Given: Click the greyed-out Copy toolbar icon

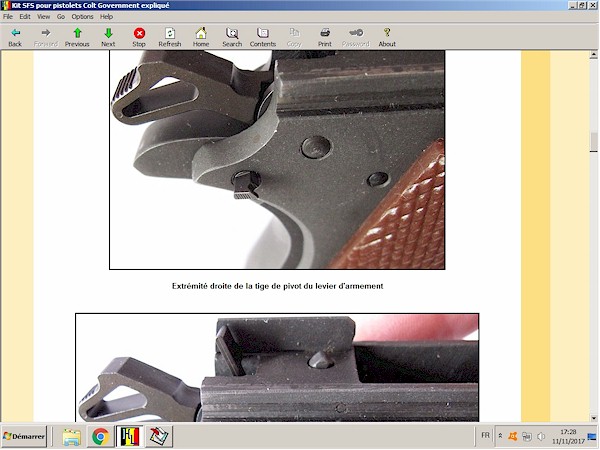Looking at the screenshot, I should (294, 38).
